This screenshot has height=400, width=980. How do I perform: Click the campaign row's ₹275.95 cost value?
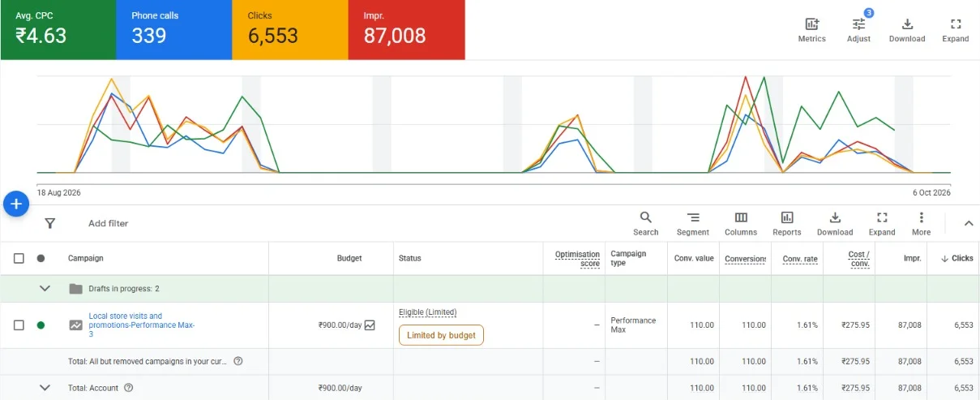pos(855,325)
